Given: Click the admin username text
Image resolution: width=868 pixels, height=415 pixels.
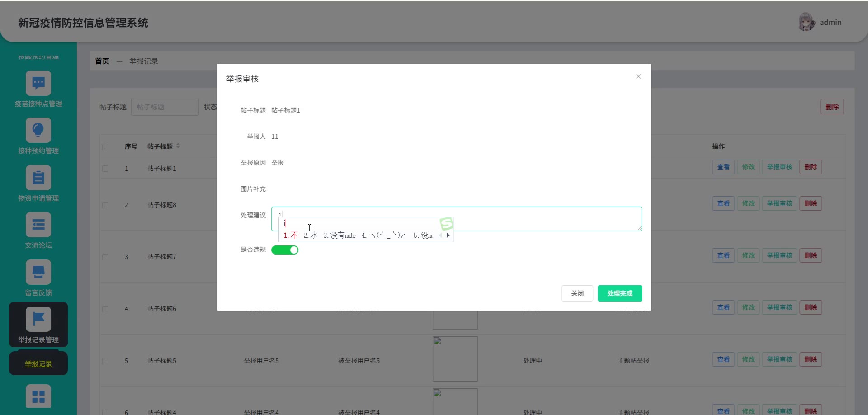Looking at the screenshot, I should pos(830,22).
